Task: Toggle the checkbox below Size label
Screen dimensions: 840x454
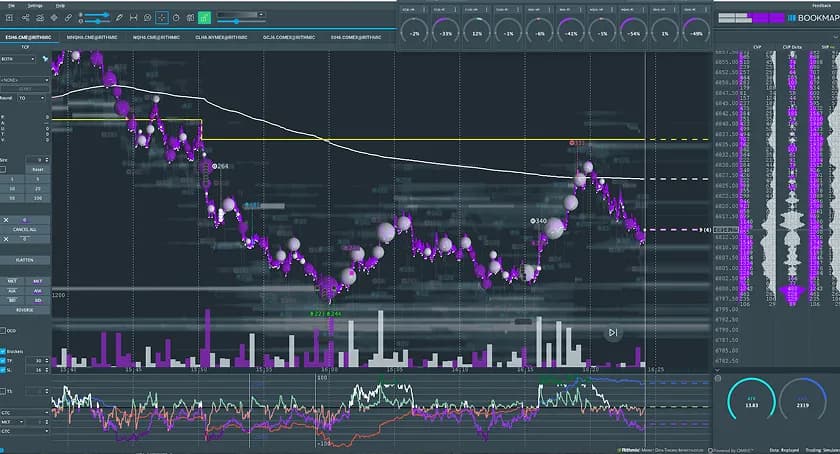Action: 3,169
